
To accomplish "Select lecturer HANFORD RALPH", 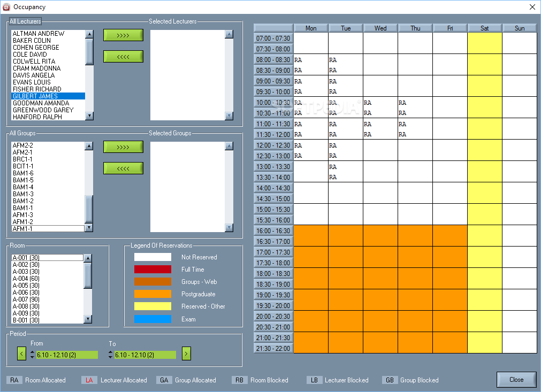I will (48, 117).
